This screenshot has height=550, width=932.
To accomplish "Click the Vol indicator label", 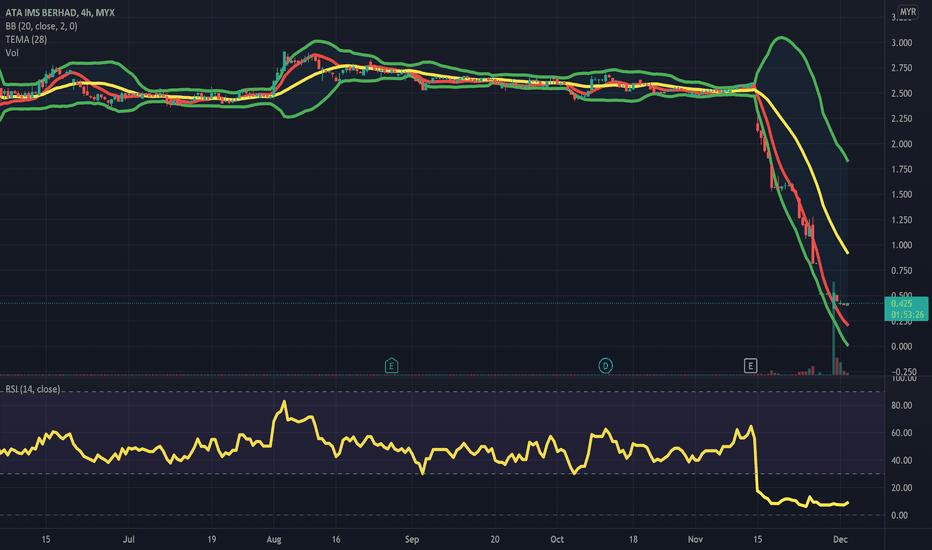I will [x=12, y=53].
